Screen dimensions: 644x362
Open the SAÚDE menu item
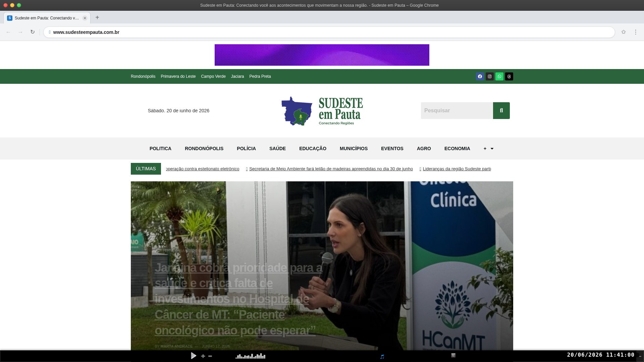coord(277,148)
